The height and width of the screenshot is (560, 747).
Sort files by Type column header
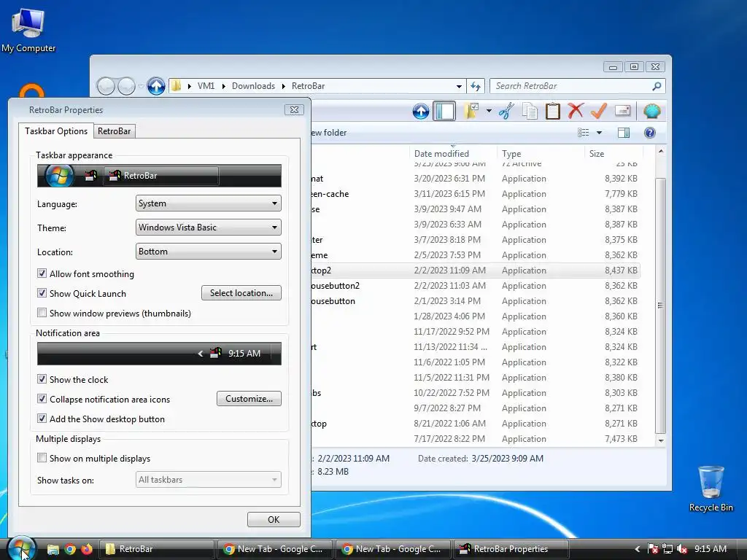point(541,153)
